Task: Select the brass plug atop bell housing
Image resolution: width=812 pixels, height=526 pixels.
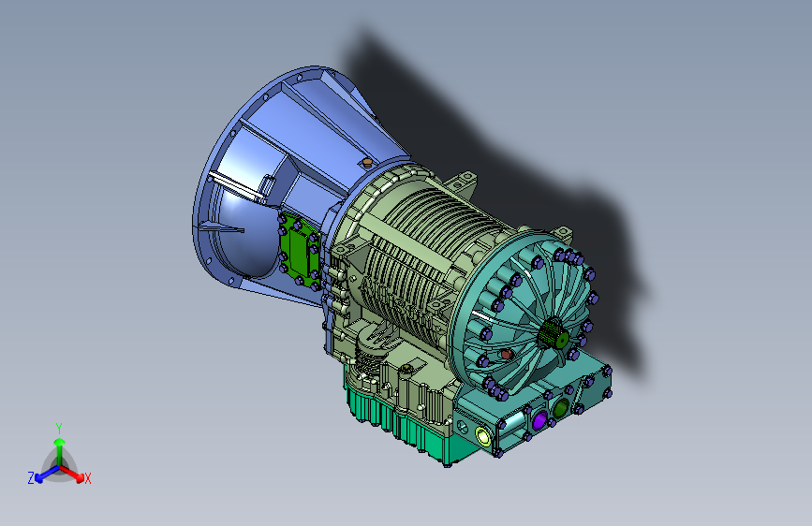Action: point(366,163)
